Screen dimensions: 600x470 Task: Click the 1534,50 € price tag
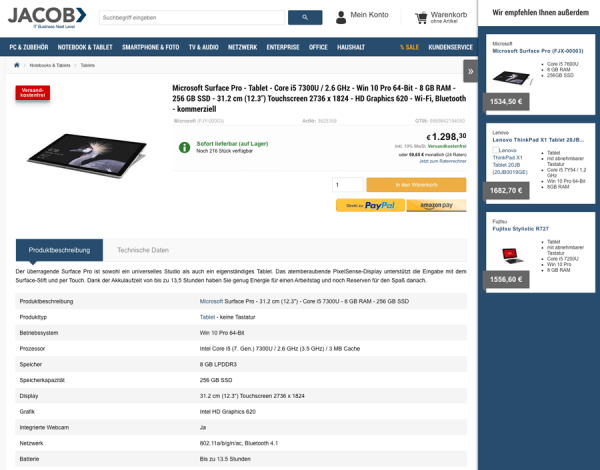click(x=506, y=102)
